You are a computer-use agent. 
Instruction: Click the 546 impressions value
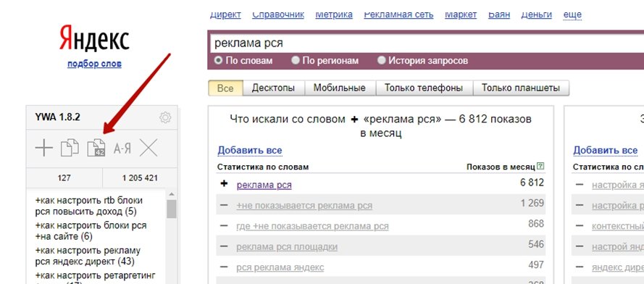tap(536, 245)
